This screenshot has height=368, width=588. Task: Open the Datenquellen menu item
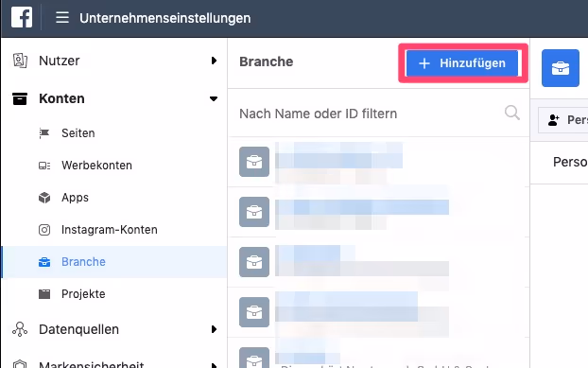click(78, 329)
